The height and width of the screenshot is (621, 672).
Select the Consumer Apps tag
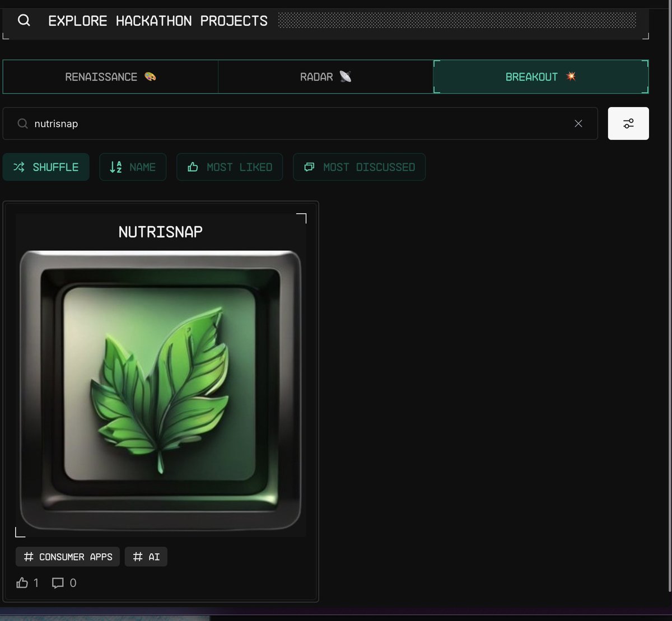click(68, 557)
